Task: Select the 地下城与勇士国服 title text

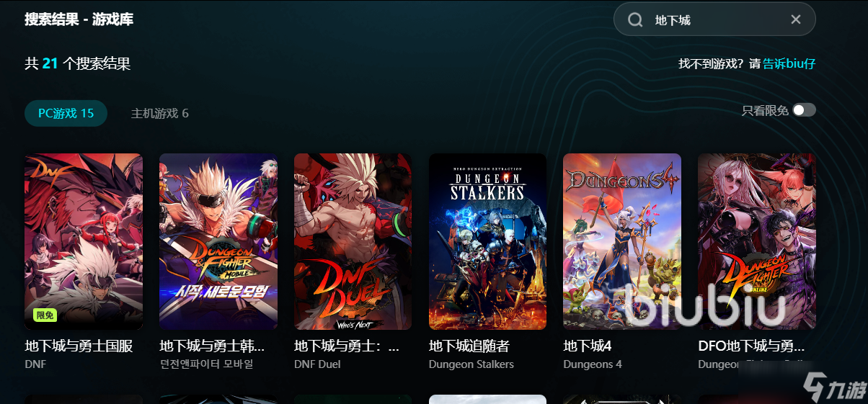Action: coord(79,346)
